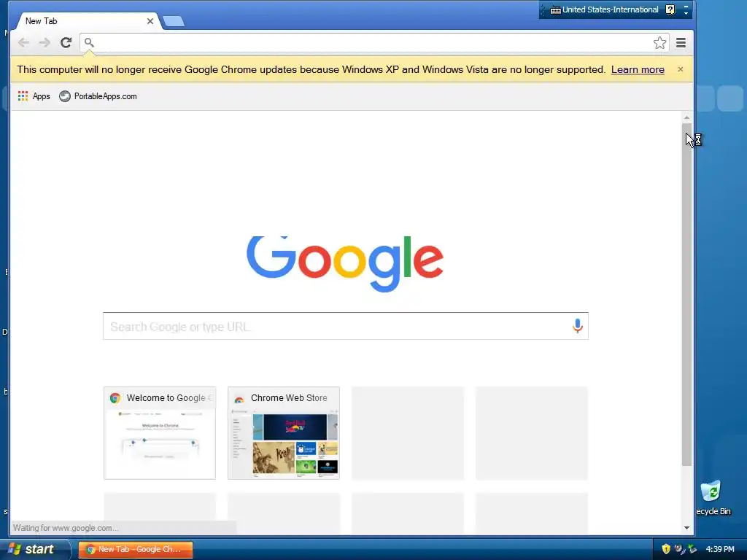Click the system clock showing 4:39 PM
Viewport: 747px width, 560px height.
720,549
